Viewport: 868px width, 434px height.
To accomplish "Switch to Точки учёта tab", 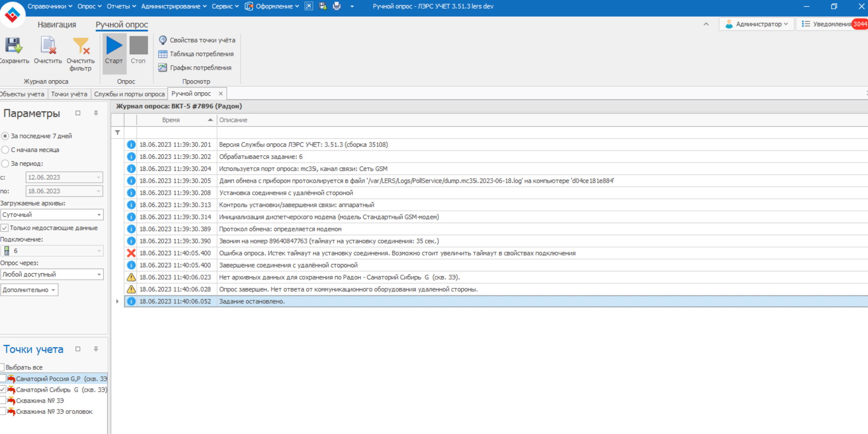I will (69, 94).
